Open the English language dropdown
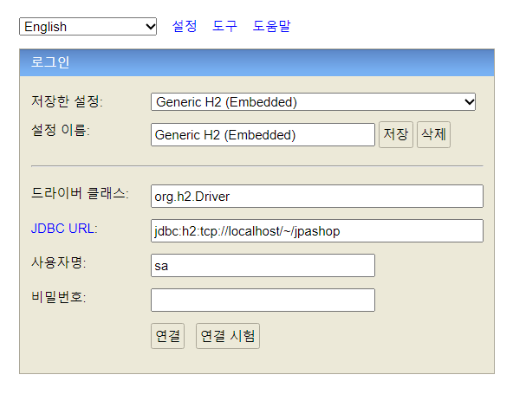526x420 pixels. (88, 27)
